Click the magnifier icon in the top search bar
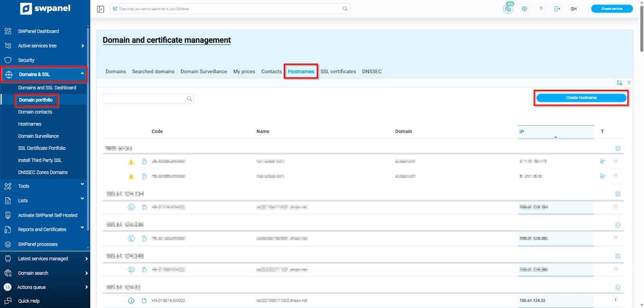 pyautogui.click(x=345, y=9)
